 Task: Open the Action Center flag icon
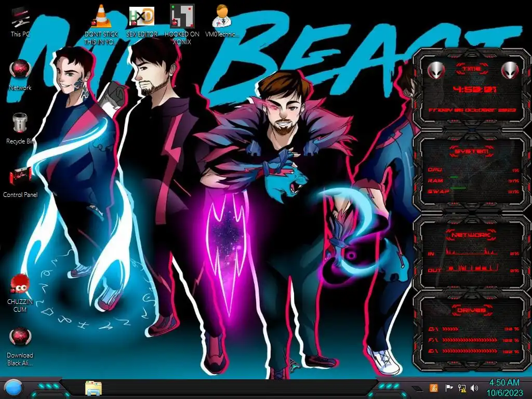click(448, 388)
